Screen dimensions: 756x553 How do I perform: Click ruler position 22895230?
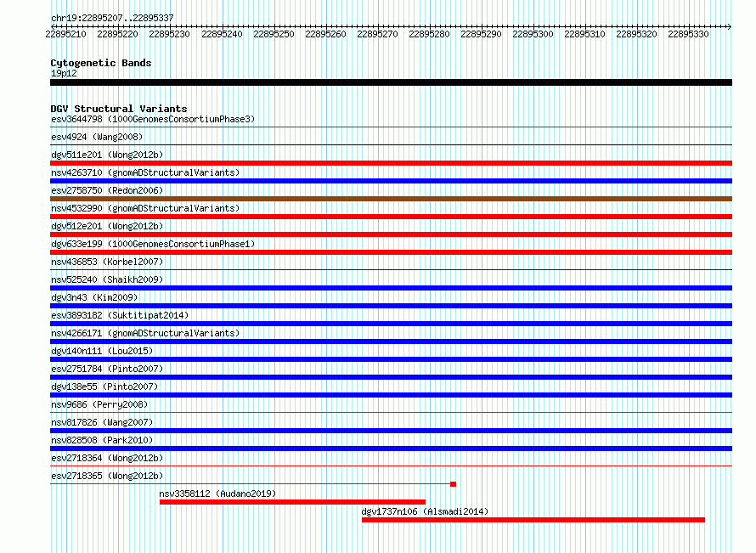[x=169, y=34]
